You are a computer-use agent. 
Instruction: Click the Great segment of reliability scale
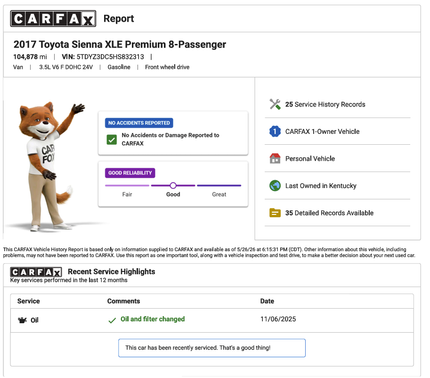tap(219, 186)
